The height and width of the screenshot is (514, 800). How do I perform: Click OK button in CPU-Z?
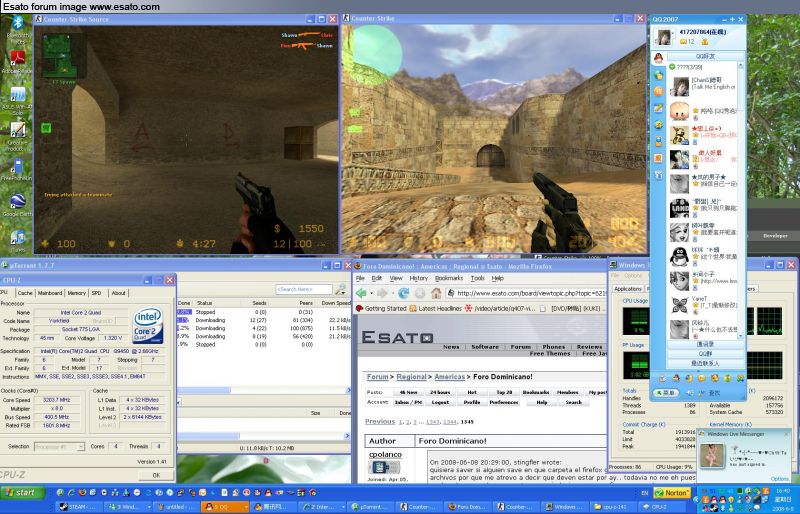click(x=156, y=475)
